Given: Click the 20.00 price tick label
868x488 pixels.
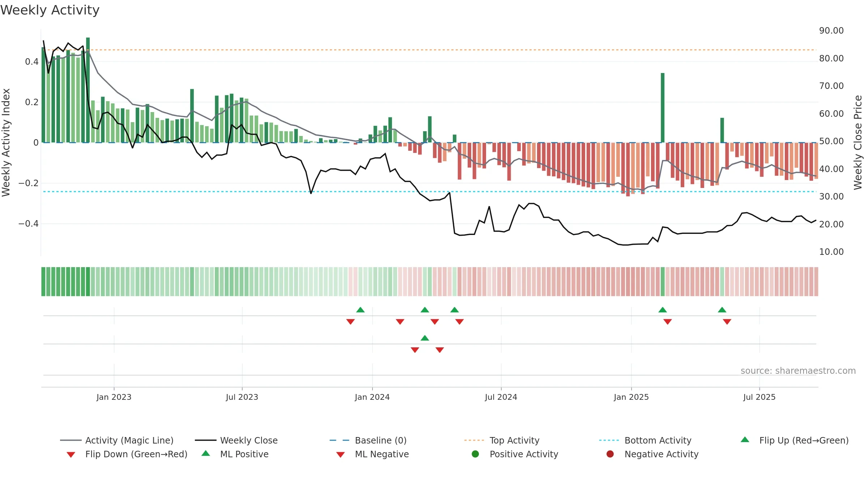Looking at the screenshot, I should click(x=831, y=224).
